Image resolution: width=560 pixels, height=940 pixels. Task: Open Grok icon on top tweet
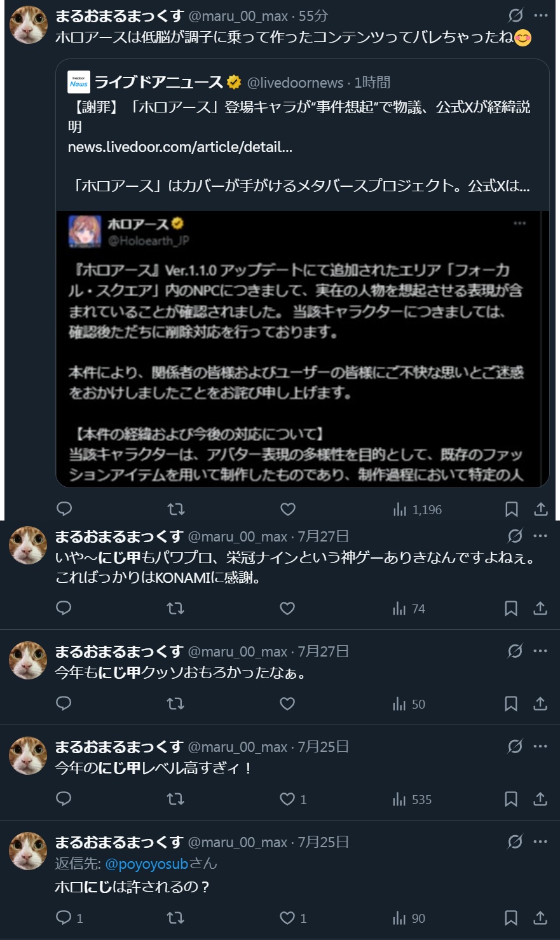coord(516,15)
